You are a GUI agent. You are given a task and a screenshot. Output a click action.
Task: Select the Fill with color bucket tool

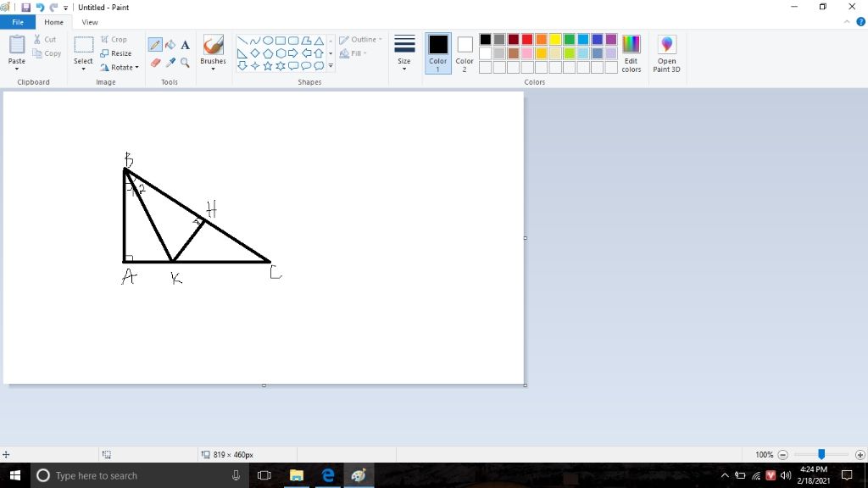(170, 45)
